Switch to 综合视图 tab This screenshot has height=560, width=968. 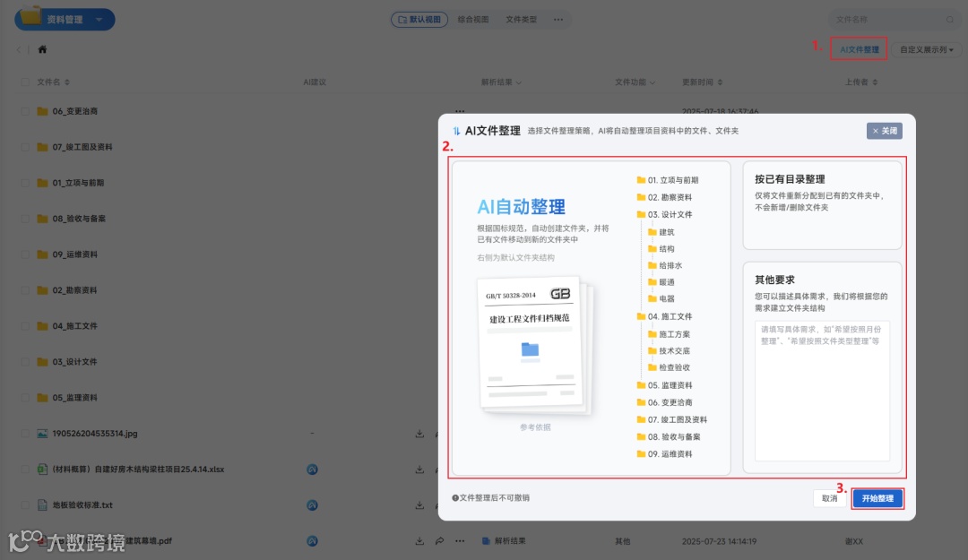473,20
